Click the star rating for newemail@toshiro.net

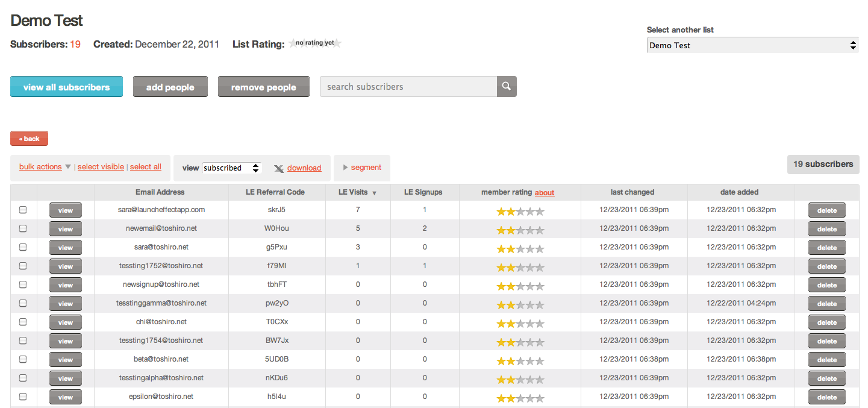pyautogui.click(x=520, y=230)
